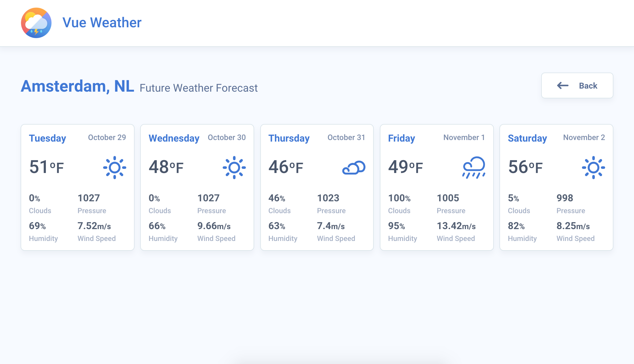
Task: Click Thursday's cloudy weather icon
Action: pyautogui.click(x=354, y=168)
